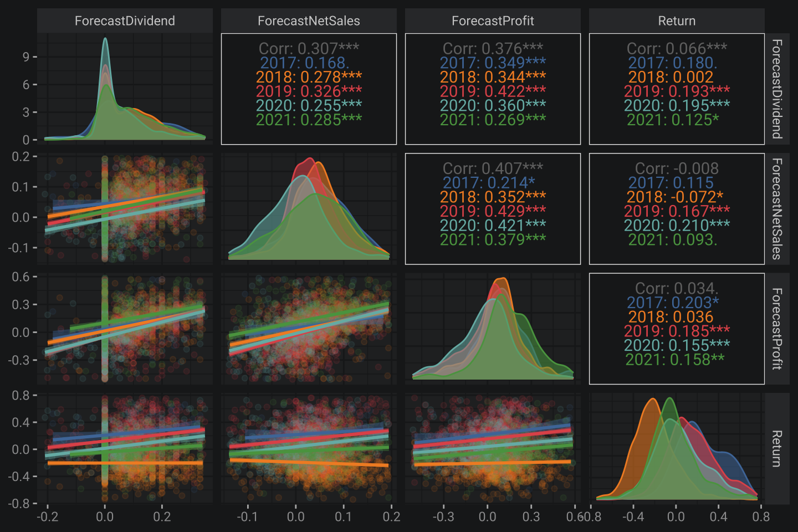Screen dimensions: 798x532
Task: Click the rotated ForecastNetSales row label
Action: 777,209
